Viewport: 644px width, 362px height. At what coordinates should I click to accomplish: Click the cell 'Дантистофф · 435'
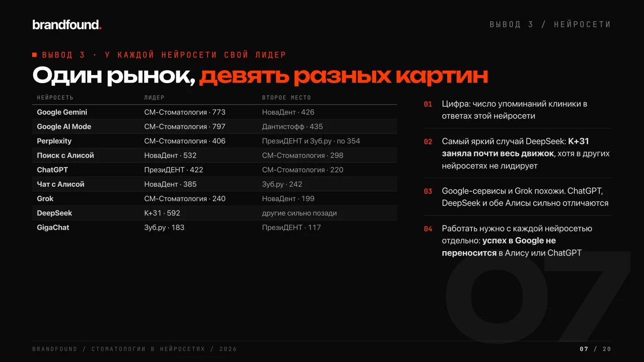pyautogui.click(x=292, y=126)
